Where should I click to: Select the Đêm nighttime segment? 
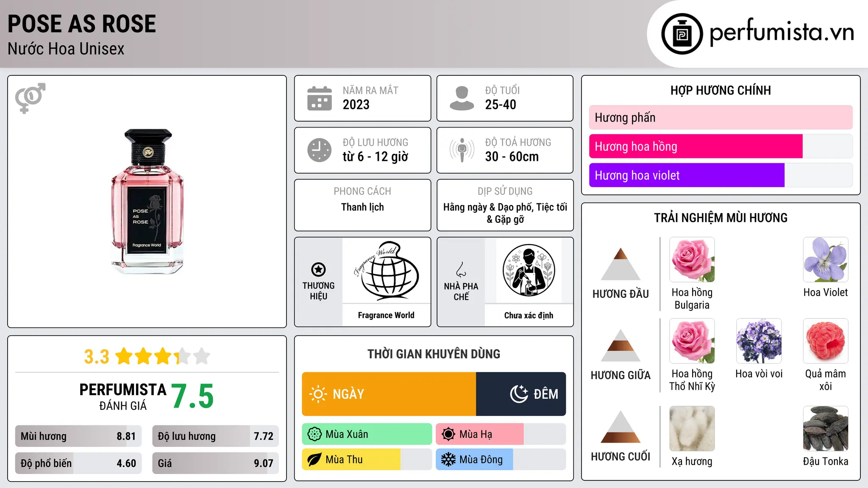tap(521, 394)
